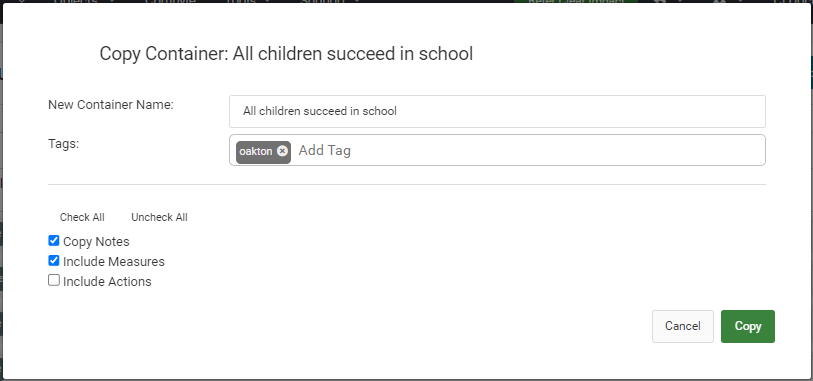Click the Copy Container dialog title
Viewport: 813px width, 381px height.
[x=286, y=53]
